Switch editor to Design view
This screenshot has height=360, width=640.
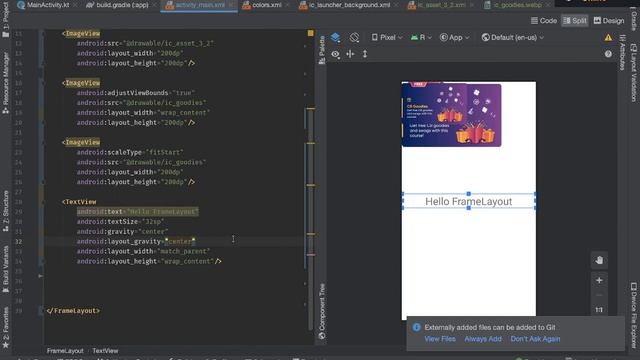(609, 20)
